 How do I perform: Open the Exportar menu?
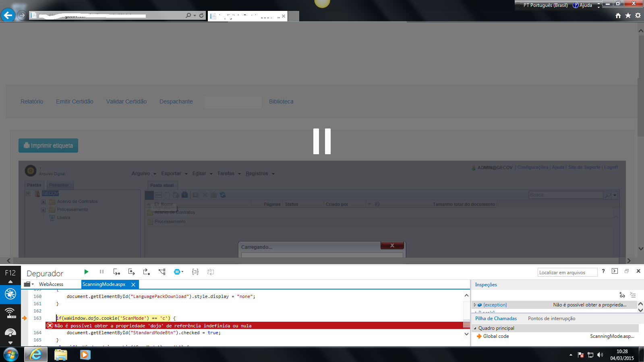(x=174, y=174)
